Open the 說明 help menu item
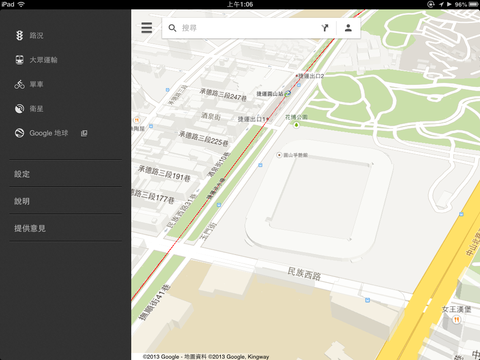 pos(65,201)
